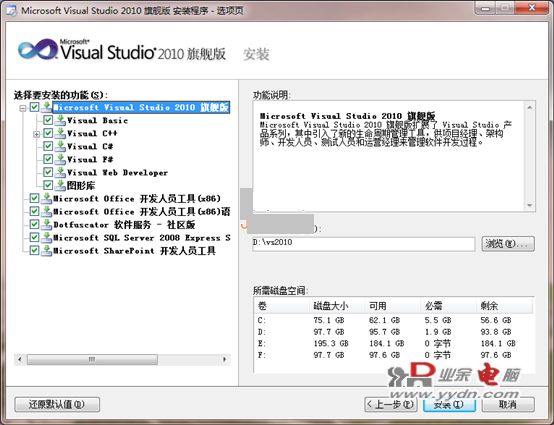Click install icon beside SQL Server 2008 Express
554x425 pixels.
tap(46, 238)
